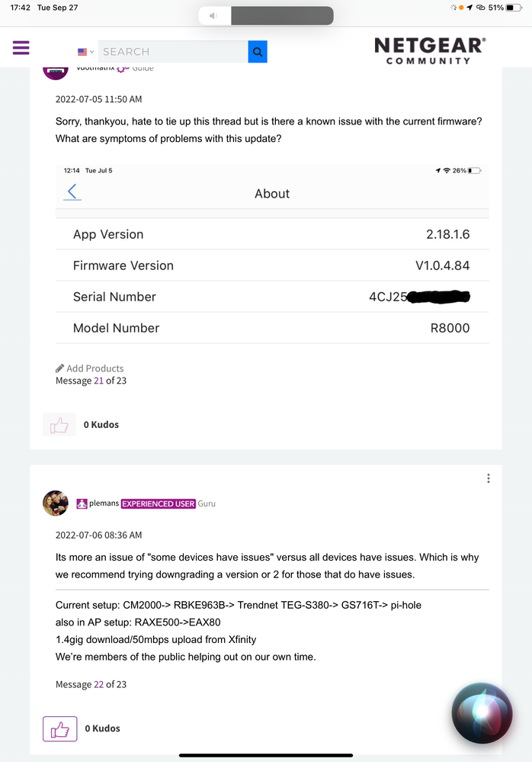The height and width of the screenshot is (762, 532).
Task: Click the plemans username link
Action: click(103, 504)
